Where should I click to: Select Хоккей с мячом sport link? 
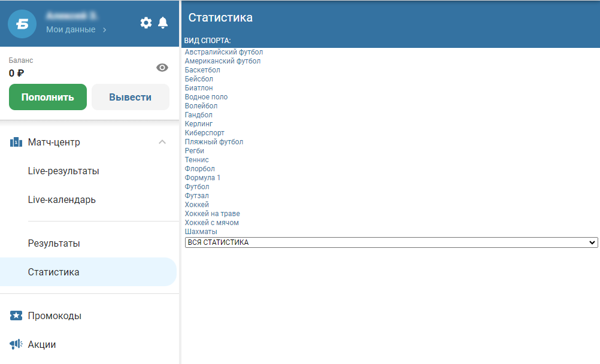click(x=211, y=223)
